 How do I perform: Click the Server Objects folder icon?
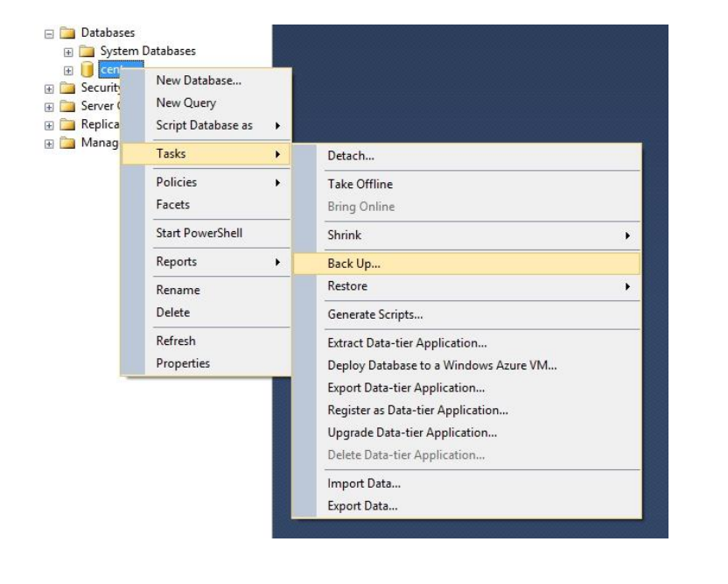tap(67, 106)
